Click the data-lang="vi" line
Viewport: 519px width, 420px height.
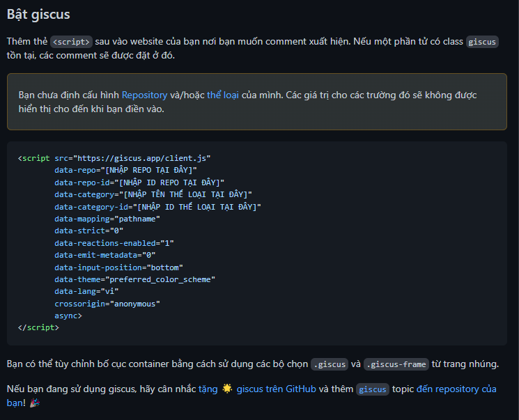(86, 291)
